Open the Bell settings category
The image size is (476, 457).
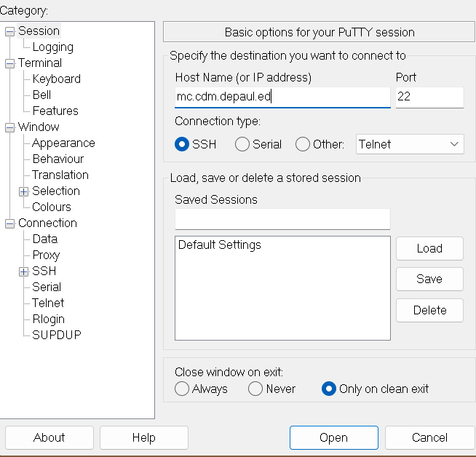[41, 95]
